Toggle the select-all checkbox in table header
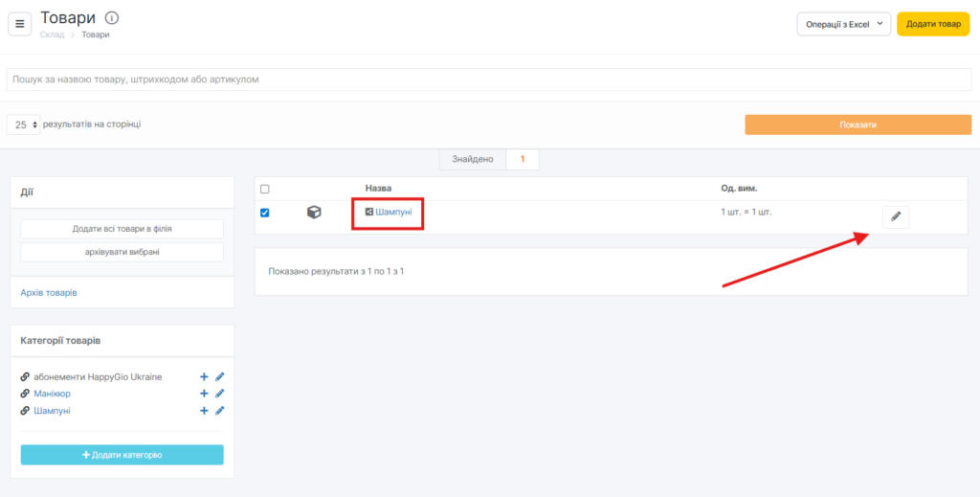The height and width of the screenshot is (497, 980). coord(265,189)
